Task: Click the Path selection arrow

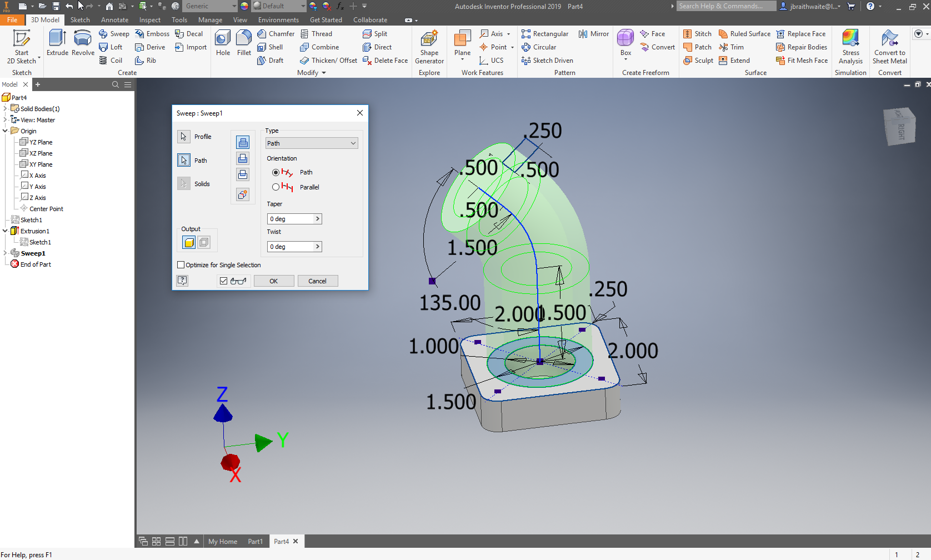Action: click(184, 160)
